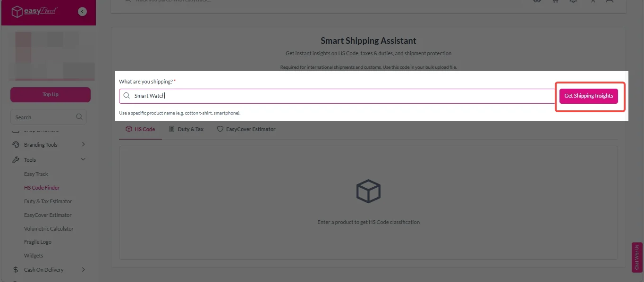The image size is (644, 282).
Task: Switch to the Duty & Tax tab
Action: coord(186,129)
